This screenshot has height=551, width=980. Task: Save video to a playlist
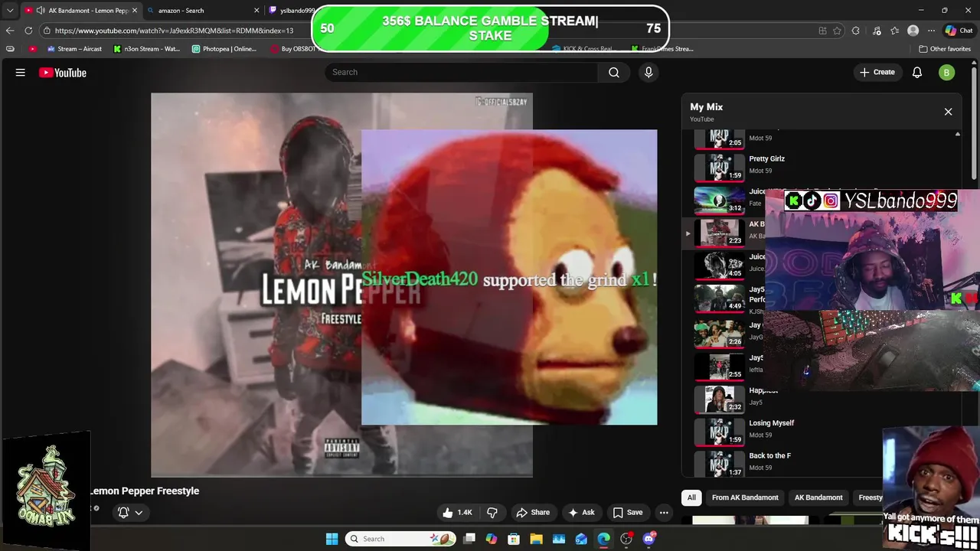click(627, 512)
